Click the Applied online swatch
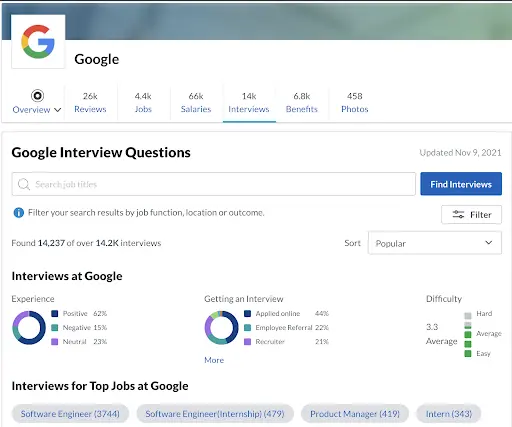This screenshot has height=427, width=512. point(247,314)
